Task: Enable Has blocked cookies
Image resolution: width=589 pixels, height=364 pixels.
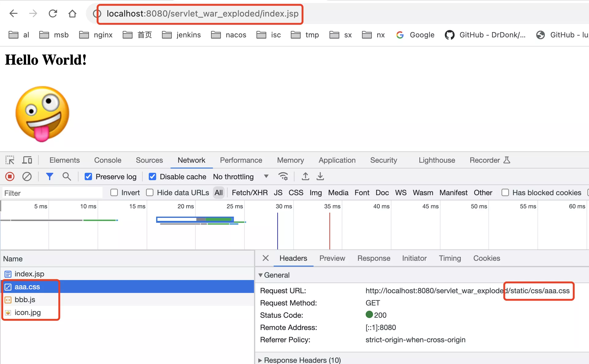Action: (x=505, y=193)
